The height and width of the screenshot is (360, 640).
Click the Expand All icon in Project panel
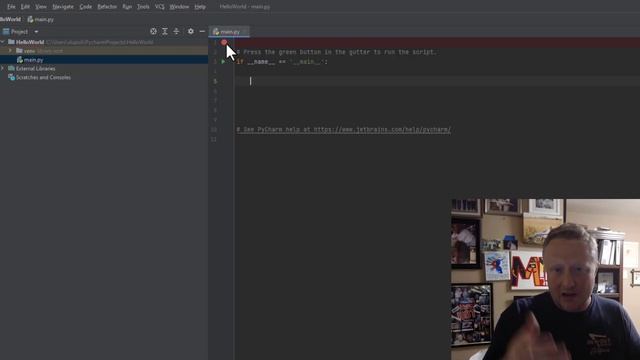tap(164, 31)
